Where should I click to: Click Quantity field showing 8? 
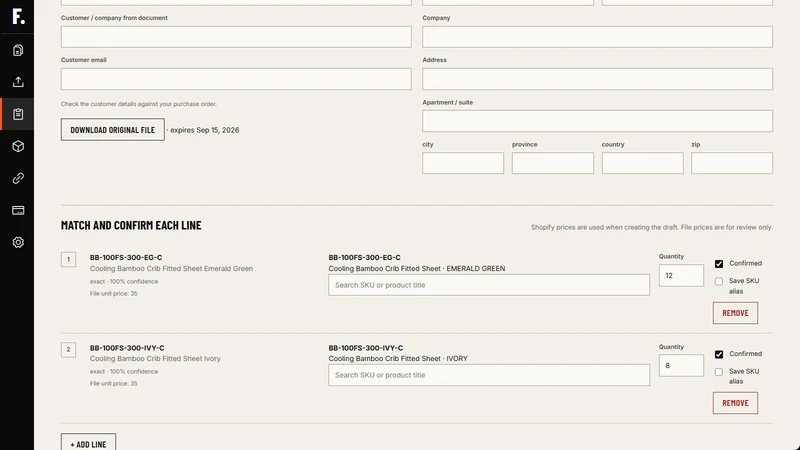pos(681,366)
